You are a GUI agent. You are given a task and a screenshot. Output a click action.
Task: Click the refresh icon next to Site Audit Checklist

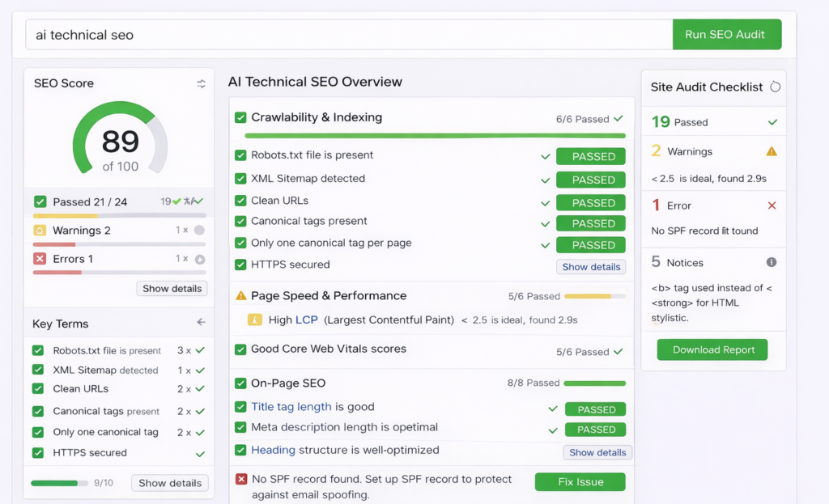click(x=775, y=87)
